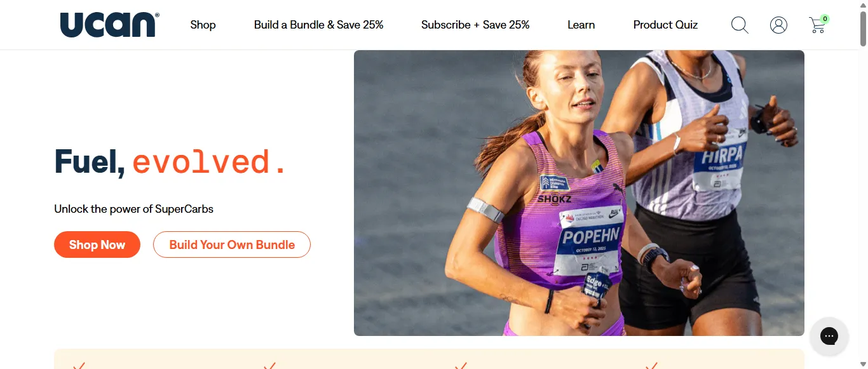Open the Learn menu
The width and height of the screenshot is (868, 369).
pos(581,25)
